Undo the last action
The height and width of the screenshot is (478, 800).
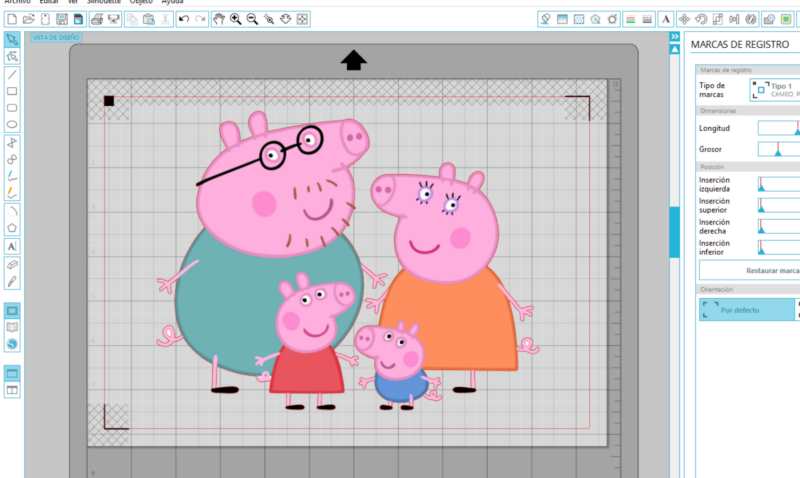[184, 19]
